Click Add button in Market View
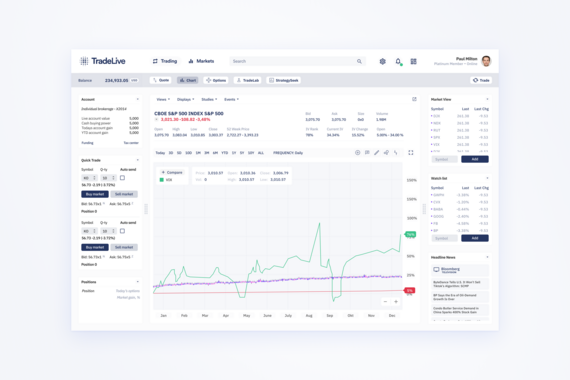The image size is (570, 380). click(475, 159)
